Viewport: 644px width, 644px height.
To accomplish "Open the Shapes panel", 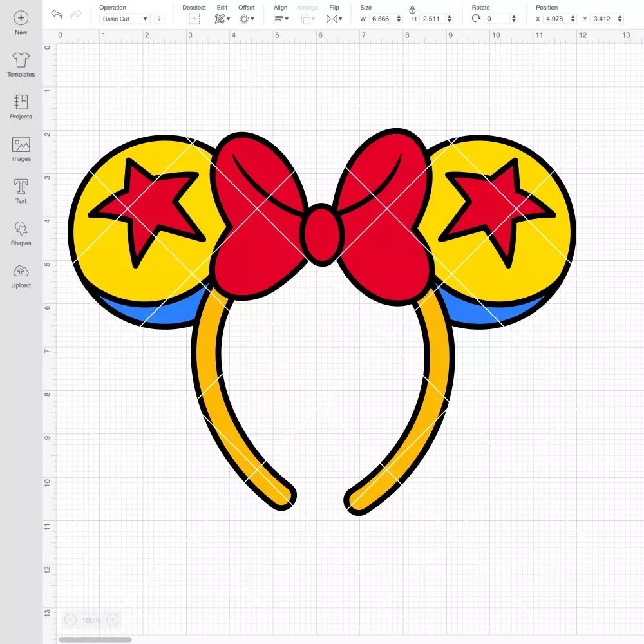I will [21, 233].
